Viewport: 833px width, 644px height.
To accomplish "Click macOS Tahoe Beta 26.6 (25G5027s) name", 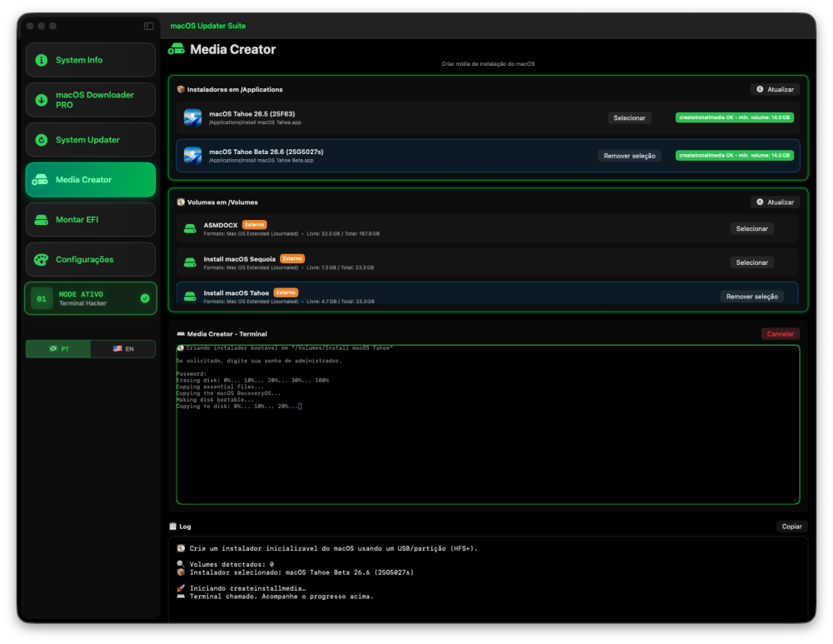I will coord(267,152).
